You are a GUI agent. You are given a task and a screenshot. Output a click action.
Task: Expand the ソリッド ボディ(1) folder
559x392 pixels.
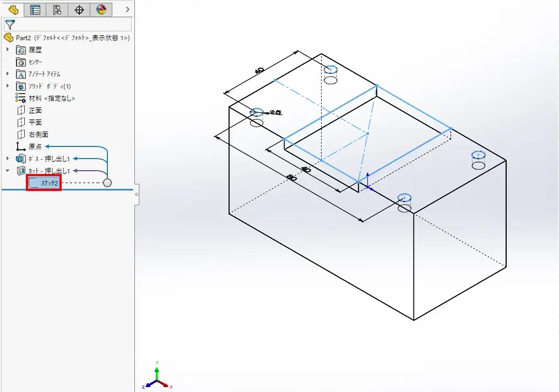pos(8,86)
